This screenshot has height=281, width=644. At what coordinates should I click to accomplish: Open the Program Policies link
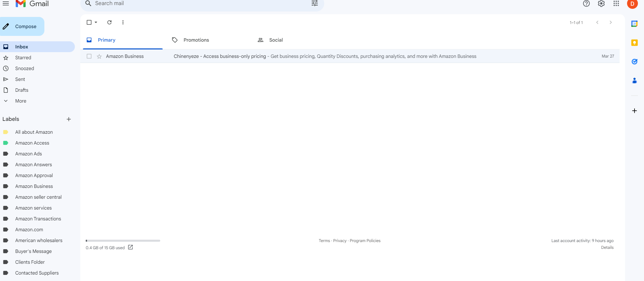365,241
